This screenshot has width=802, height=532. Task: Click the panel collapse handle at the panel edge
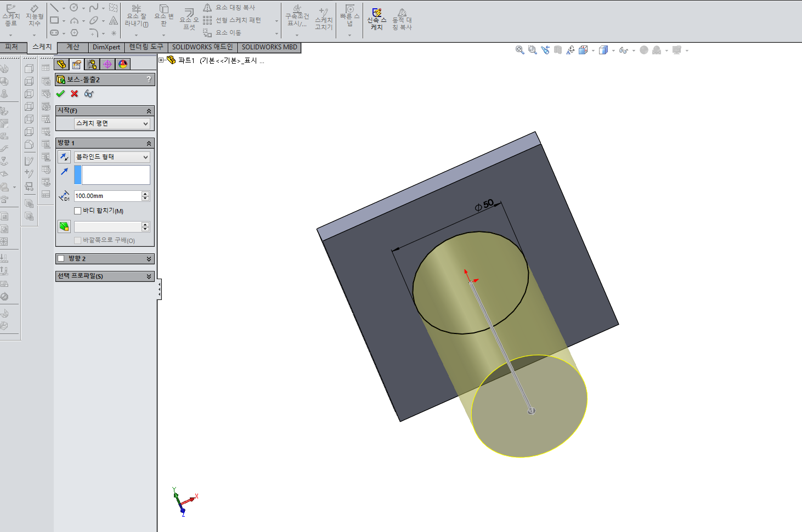(x=159, y=289)
